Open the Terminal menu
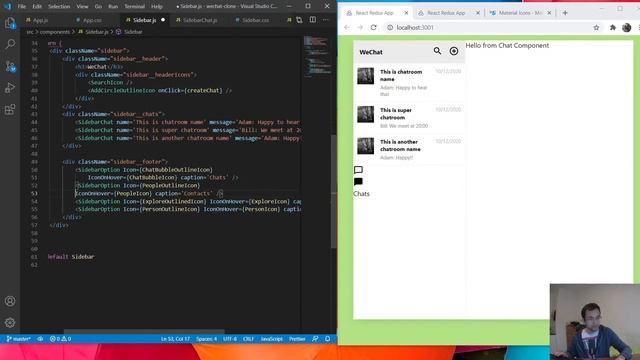Image resolution: width=640 pixels, height=360 pixels. tap(134, 7)
